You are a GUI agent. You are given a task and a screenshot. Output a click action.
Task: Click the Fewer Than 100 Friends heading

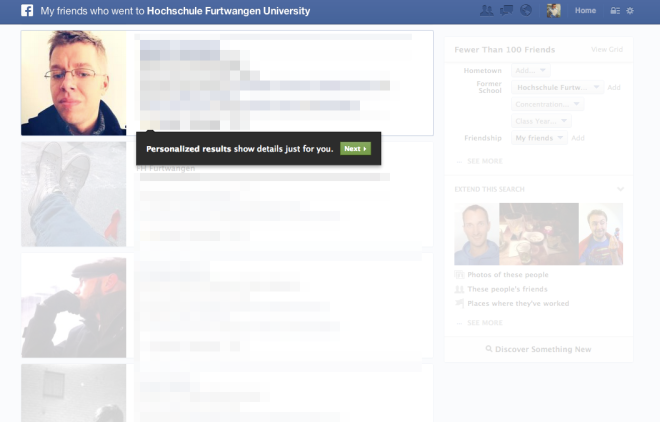pos(505,50)
